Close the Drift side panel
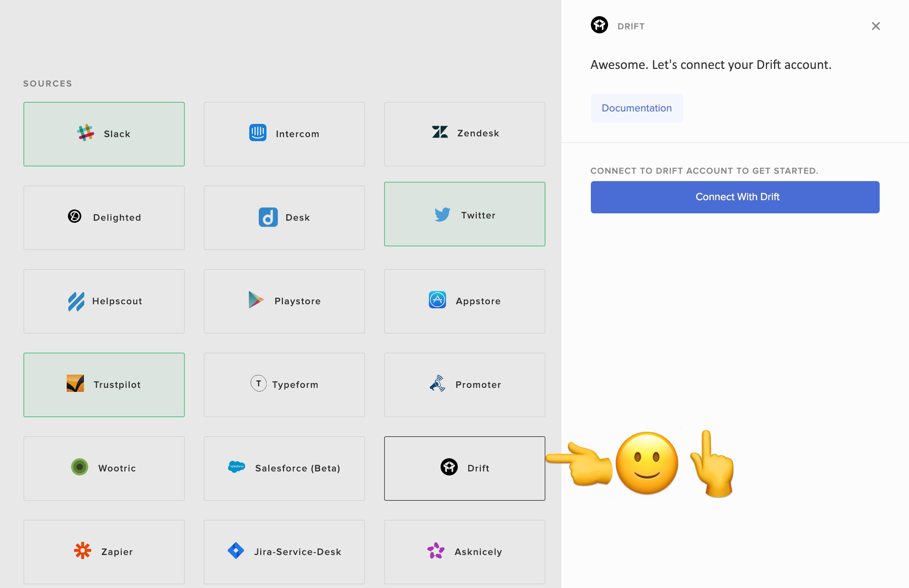Screen dimensions: 909x588 [x=876, y=26]
